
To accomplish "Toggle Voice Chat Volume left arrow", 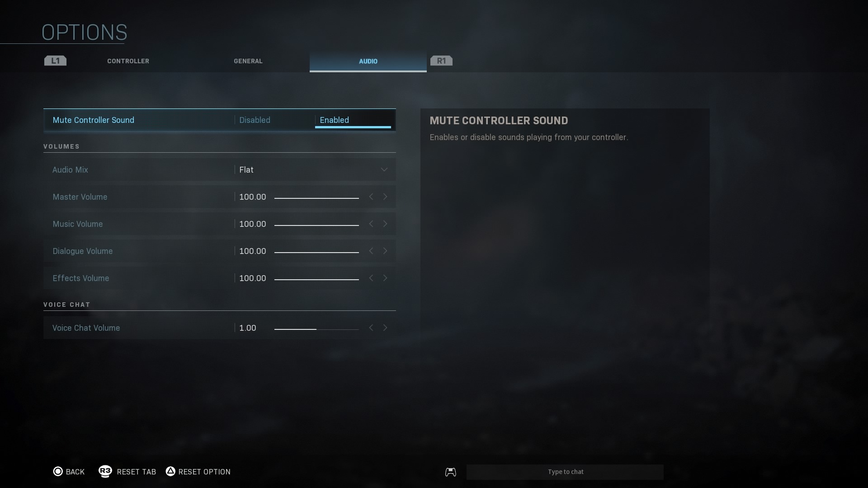I will click(371, 327).
